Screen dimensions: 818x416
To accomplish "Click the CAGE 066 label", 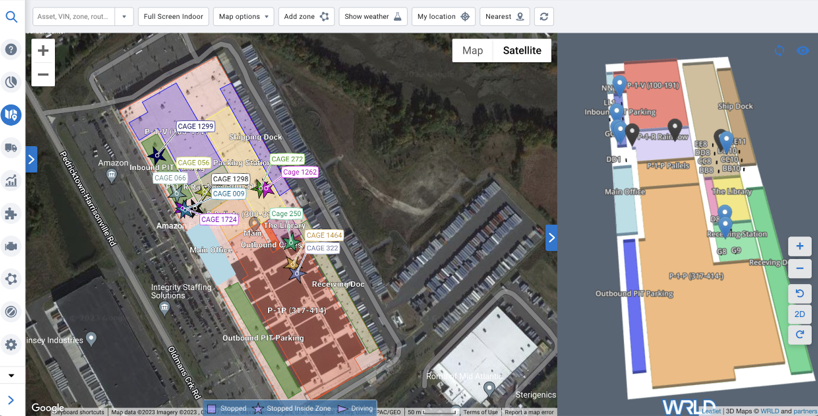I will tap(170, 178).
